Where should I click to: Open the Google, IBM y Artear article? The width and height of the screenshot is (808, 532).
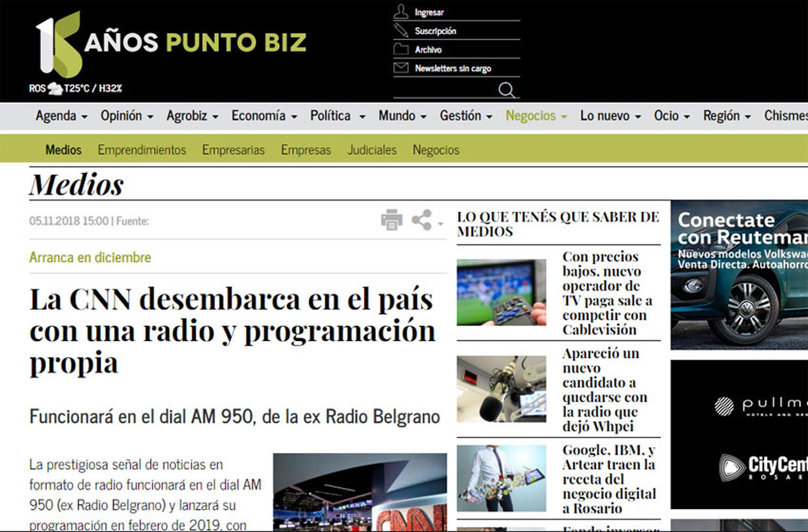(609, 479)
